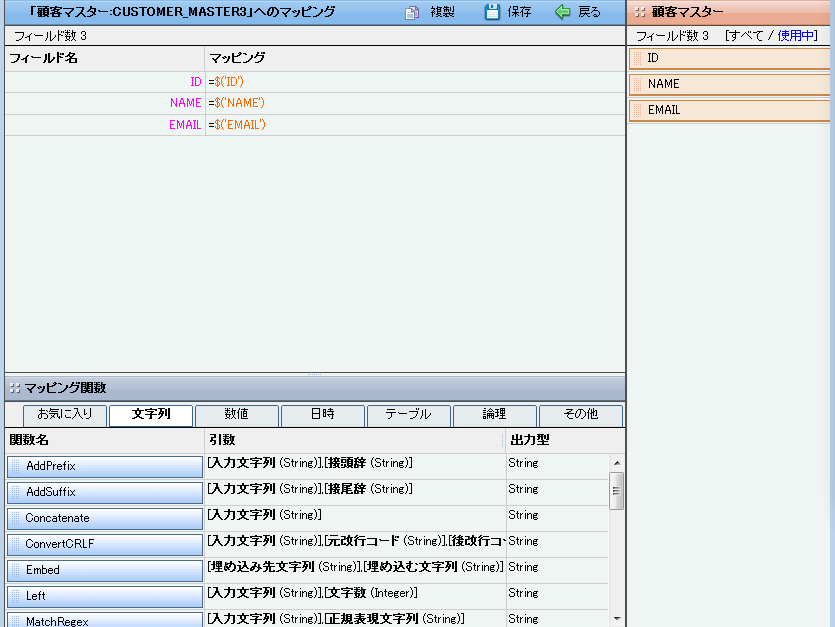Select the AddPrefix function button
Viewport: 835px width, 627px height.
[105, 466]
